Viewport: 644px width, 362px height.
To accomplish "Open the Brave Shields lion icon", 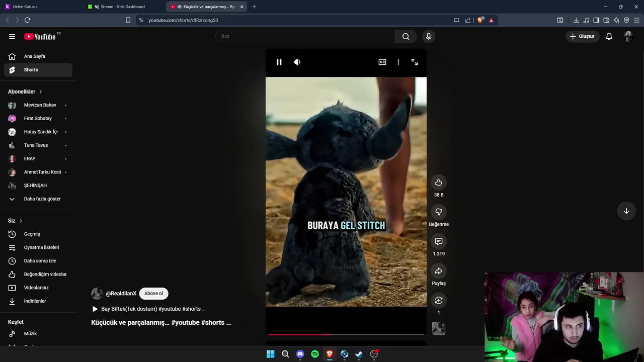I will point(480,20).
